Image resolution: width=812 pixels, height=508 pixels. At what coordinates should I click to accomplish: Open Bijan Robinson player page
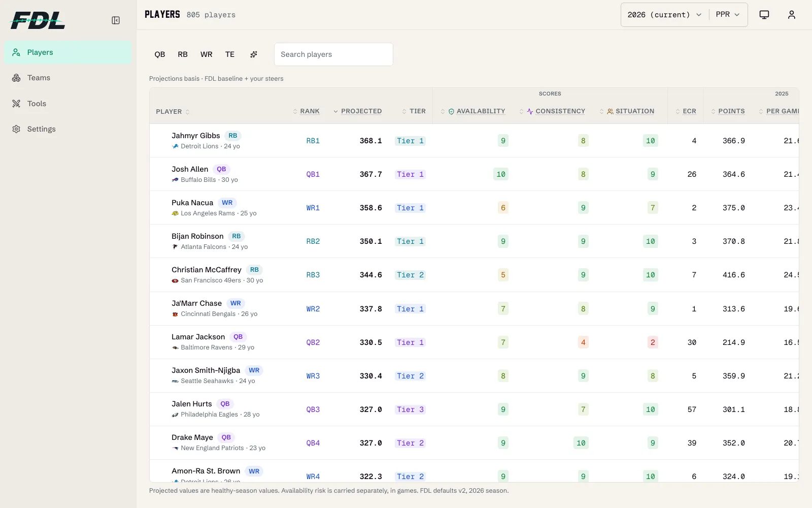(x=197, y=236)
